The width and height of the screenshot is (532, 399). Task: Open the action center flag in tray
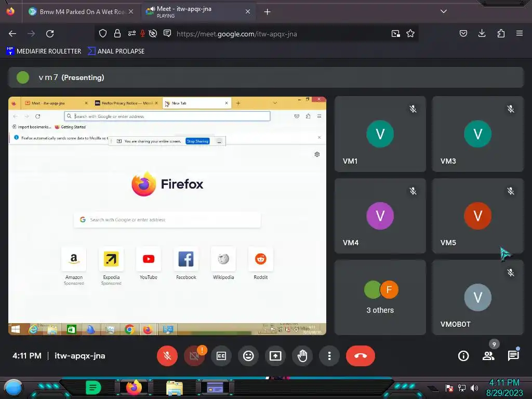pyautogui.click(x=449, y=388)
